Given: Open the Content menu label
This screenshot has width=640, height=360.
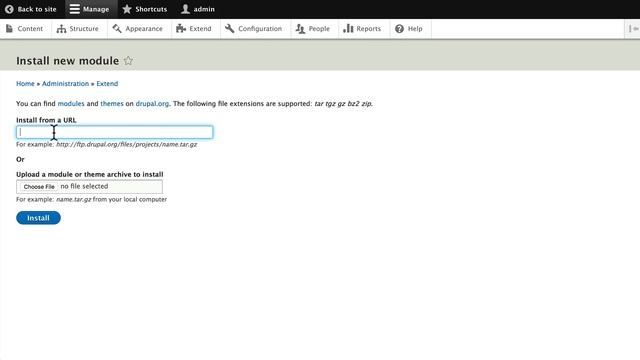Looking at the screenshot, I should pos(30,29).
